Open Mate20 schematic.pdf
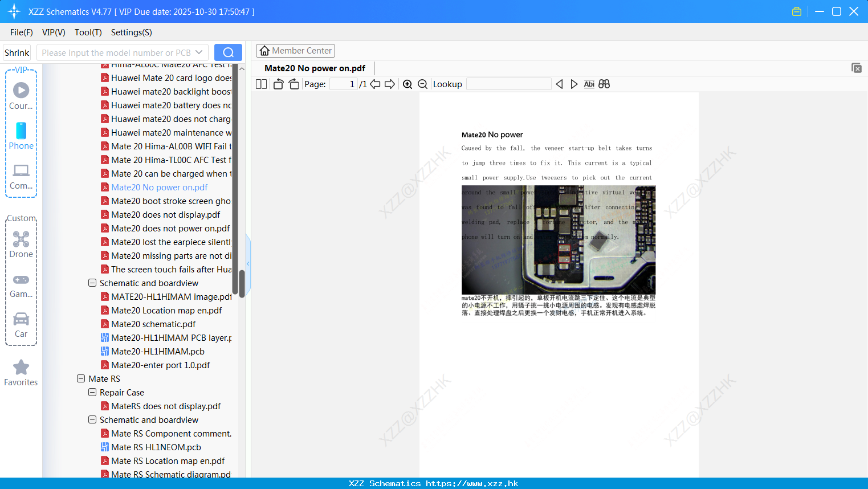 point(148,324)
